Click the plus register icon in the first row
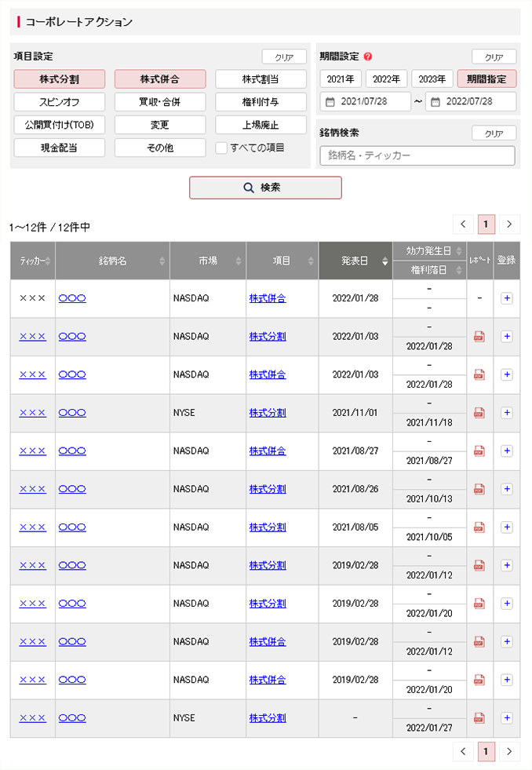 pyautogui.click(x=506, y=298)
